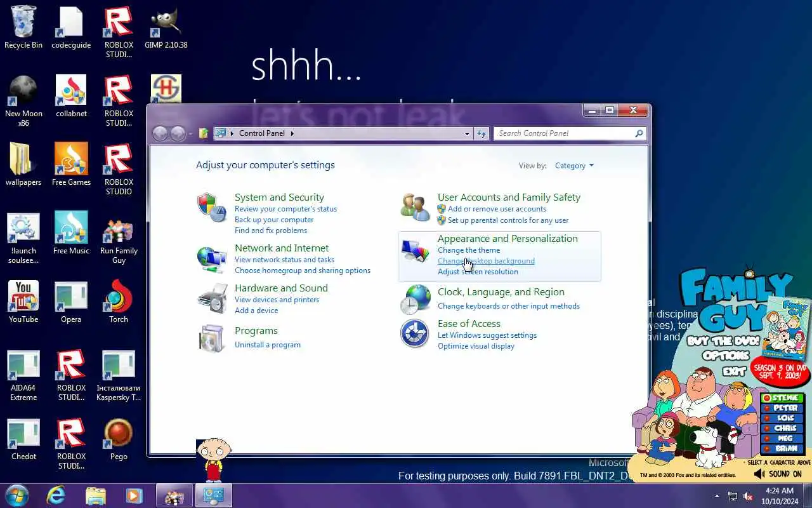The height and width of the screenshot is (508, 812).
Task: Select the Free Games desktop shortcut
Action: click(71, 164)
